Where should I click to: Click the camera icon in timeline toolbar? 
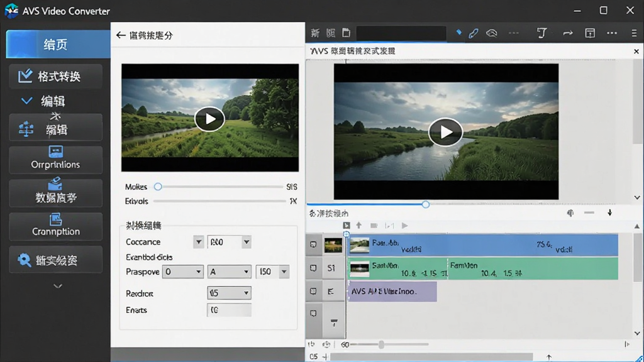[x=374, y=226]
